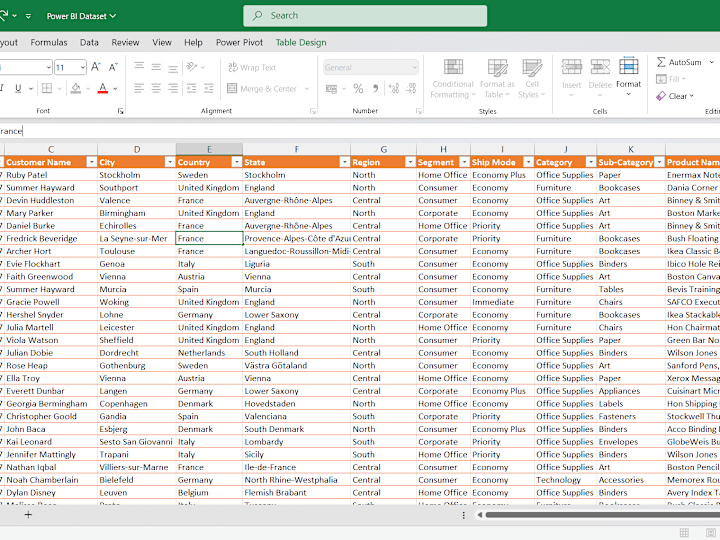Apply comma style
This screenshot has width=720, height=540.
(x=376, y=89)
